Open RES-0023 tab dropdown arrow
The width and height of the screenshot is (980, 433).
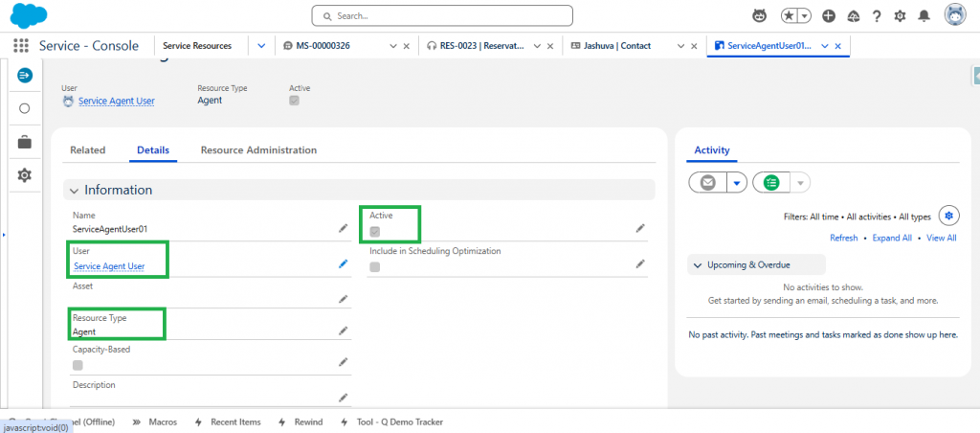[538, 46]
